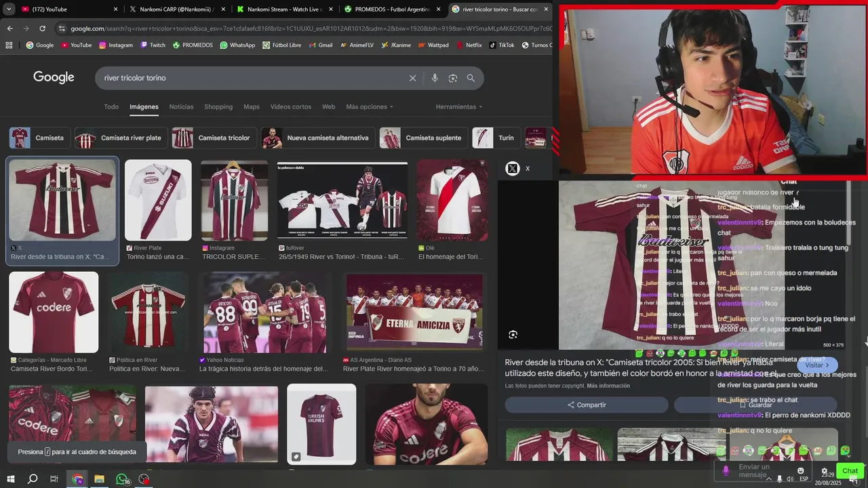The image size is (868, 488).
Task: Open the Fútbol Libre bookmark
Action: (281, 45)
